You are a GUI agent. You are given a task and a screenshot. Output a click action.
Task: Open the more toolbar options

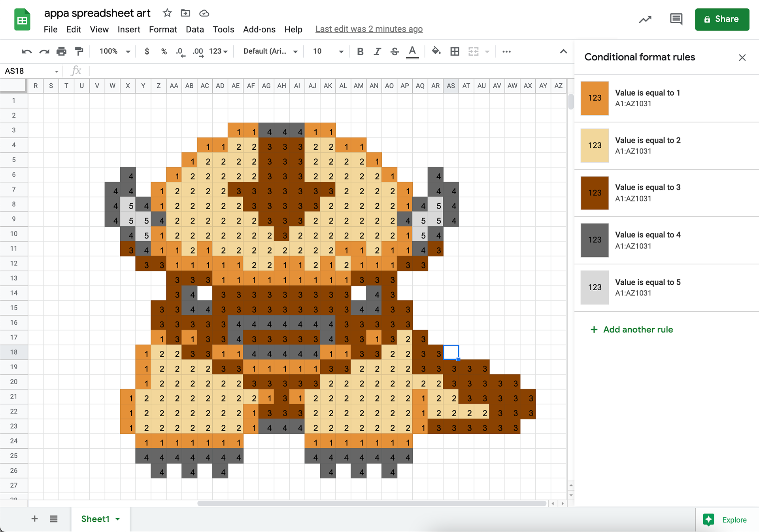506,51
